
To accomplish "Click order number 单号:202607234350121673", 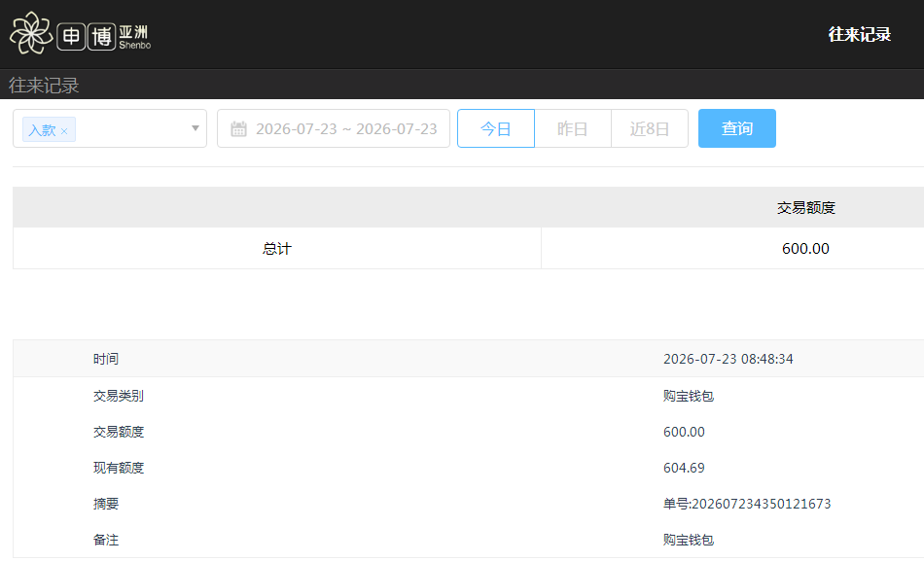I will click(x=747, y=504).
